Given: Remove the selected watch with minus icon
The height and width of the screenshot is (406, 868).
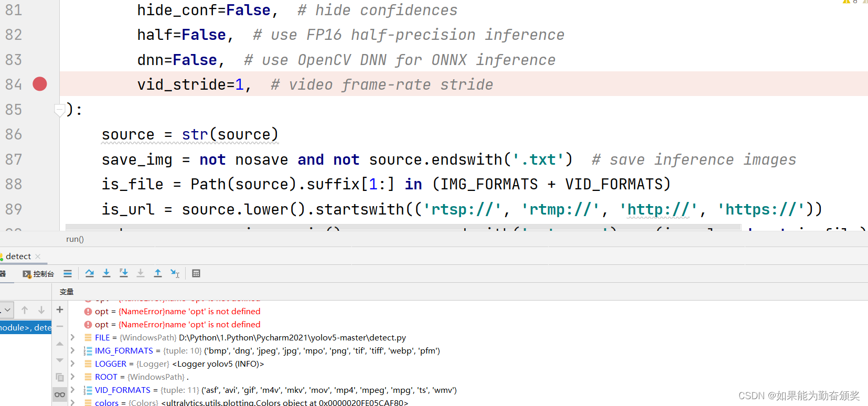Looking at the screenshot, I should click(x=60, y=326).
